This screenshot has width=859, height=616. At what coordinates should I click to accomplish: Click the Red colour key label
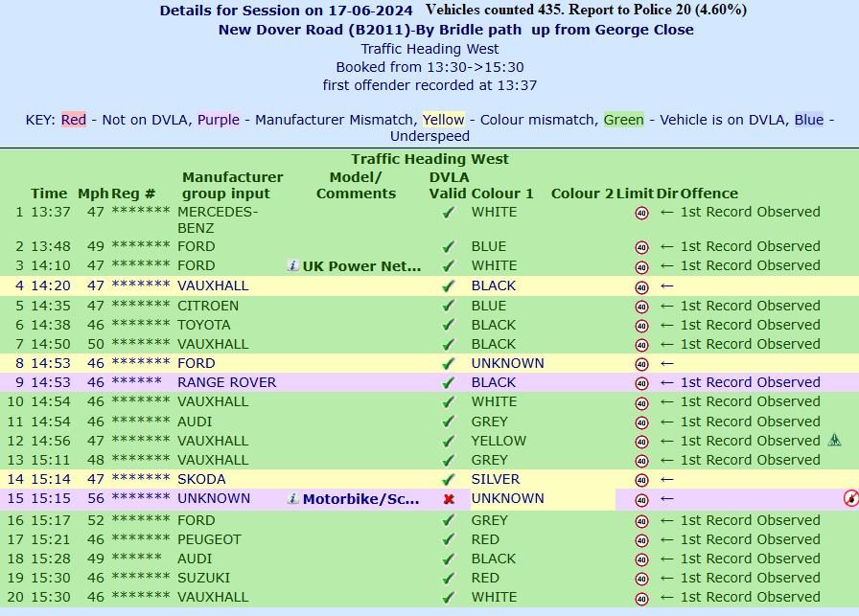[x=74, y=120]
